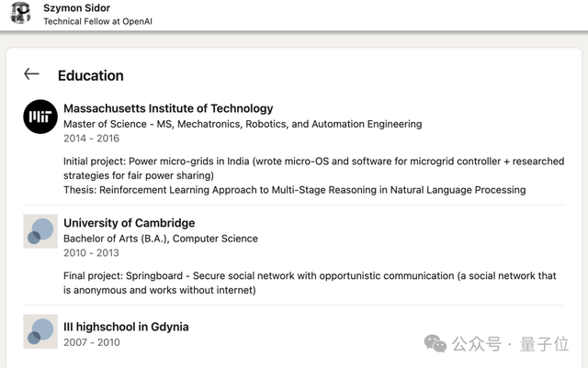Click the MIT logo
The image size is (588, 368).
(40, 116)
